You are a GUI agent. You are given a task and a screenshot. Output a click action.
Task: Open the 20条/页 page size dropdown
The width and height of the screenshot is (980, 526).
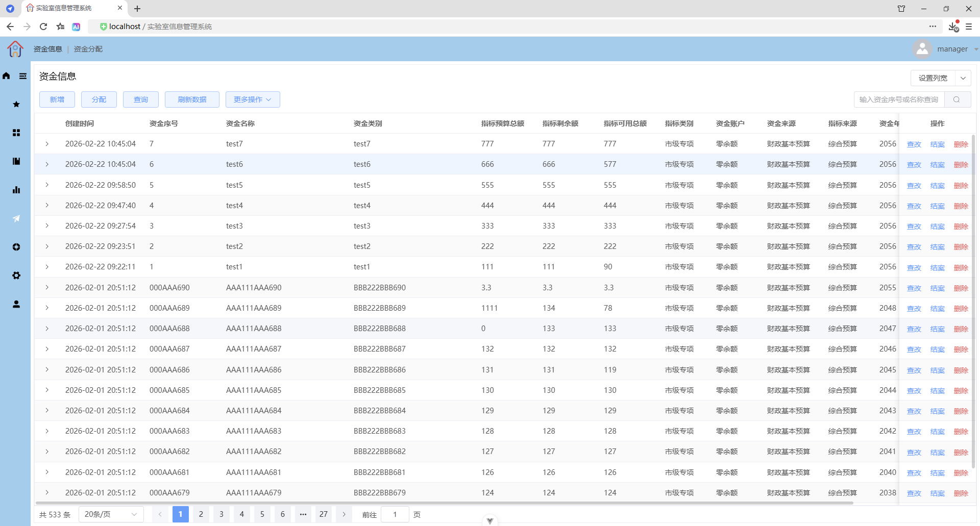[x=111, y=514]
